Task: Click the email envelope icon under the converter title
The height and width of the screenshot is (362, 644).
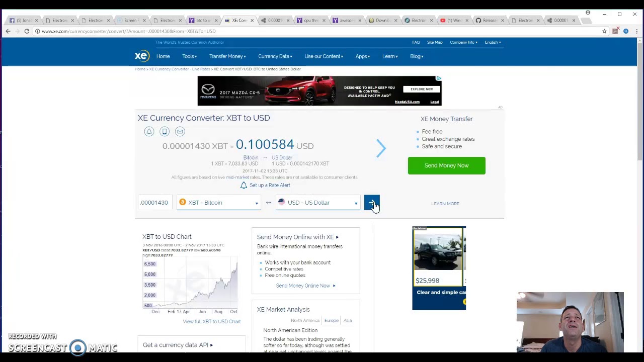Action: (x=180, y=131)
